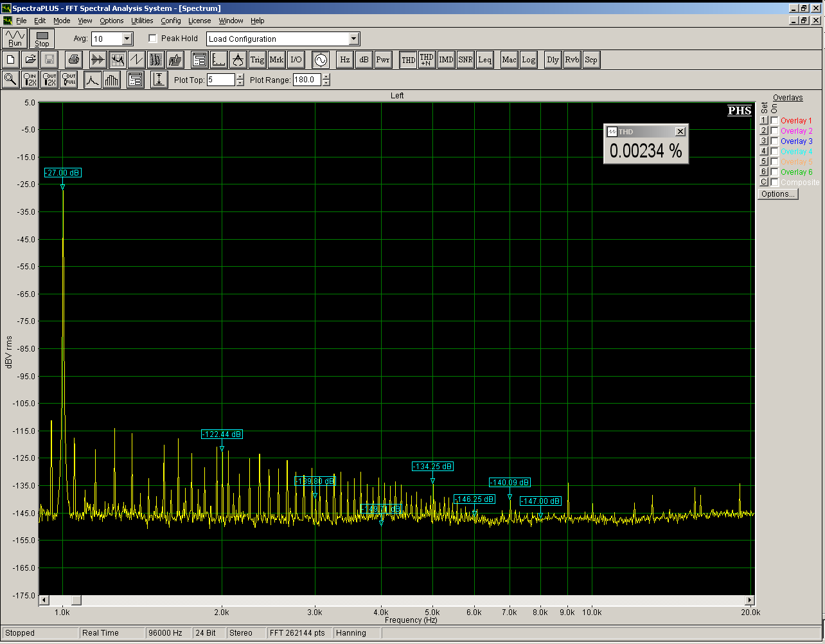Enable the Composite overlay checkbox
825x644 pixels.
tap(775, 183)
